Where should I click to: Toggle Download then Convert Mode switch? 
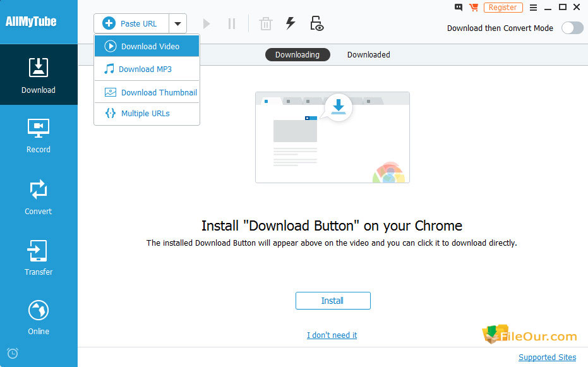pyautogui.click(x=572, y=28)
